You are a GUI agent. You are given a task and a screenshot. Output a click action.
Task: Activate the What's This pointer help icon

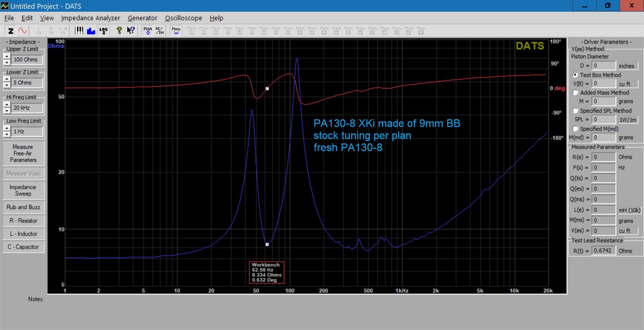[x=131, y=31]
